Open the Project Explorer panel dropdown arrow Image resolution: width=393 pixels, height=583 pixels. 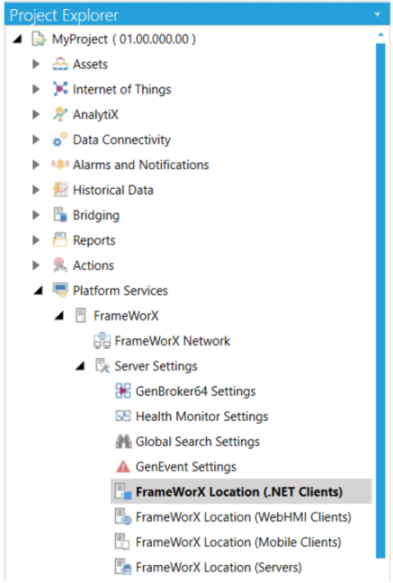pyautogui.click(x=378, y=15)
